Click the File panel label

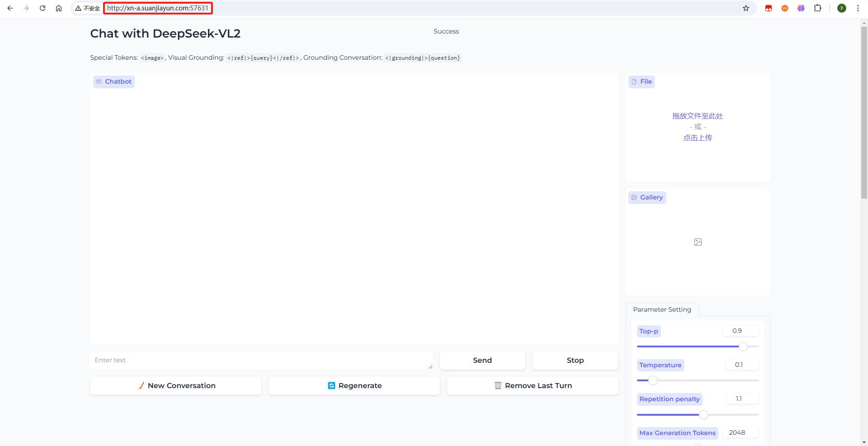pos(642,82)
